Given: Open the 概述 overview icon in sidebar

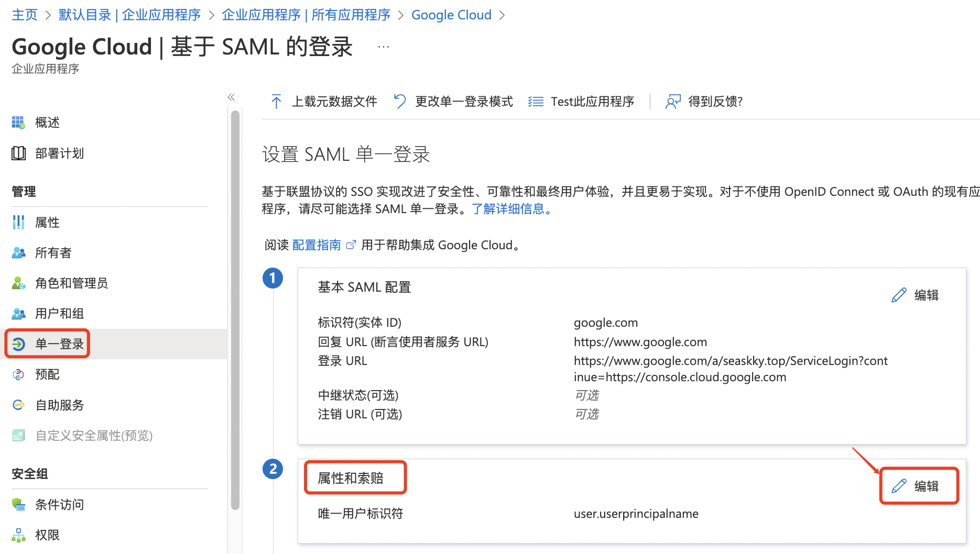Looking at the screenshot, I should coord(18,123).
